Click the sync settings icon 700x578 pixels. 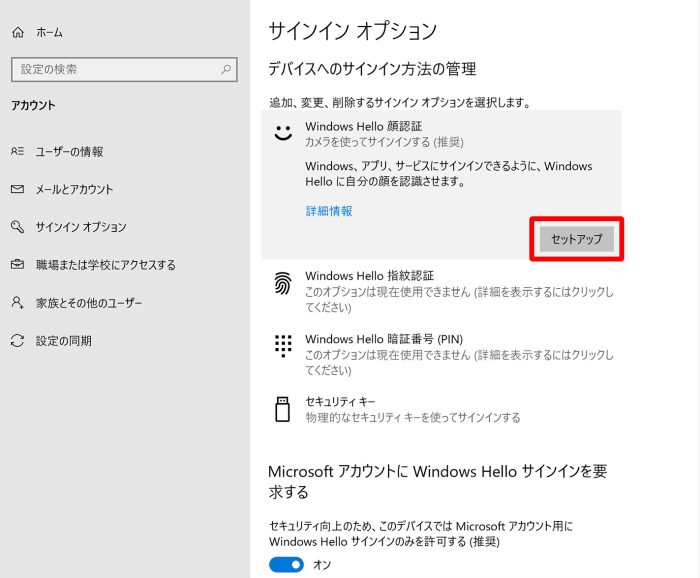click(17, 341)
